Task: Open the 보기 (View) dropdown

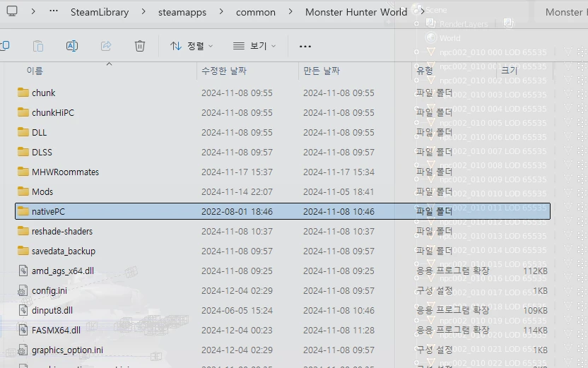Action: (254, 46)
